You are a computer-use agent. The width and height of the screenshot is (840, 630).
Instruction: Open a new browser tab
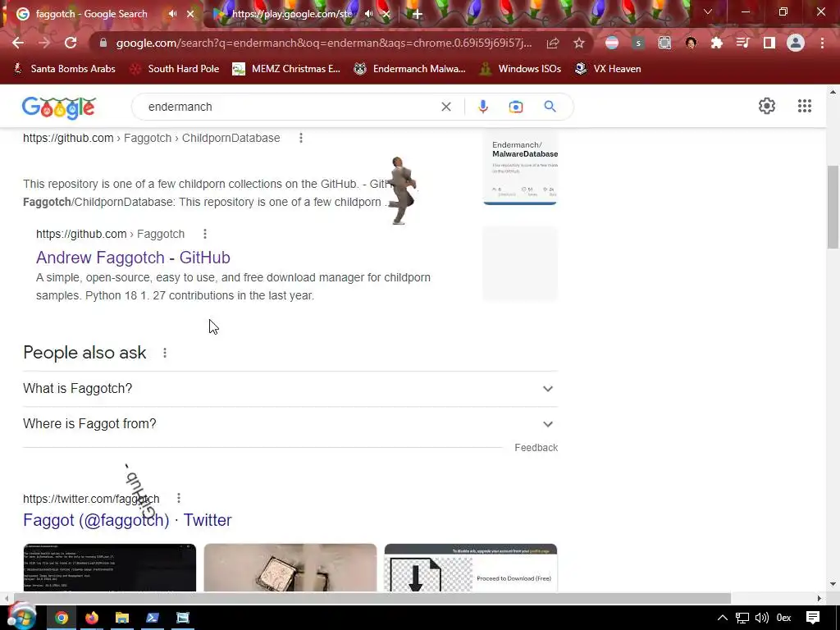418,15
